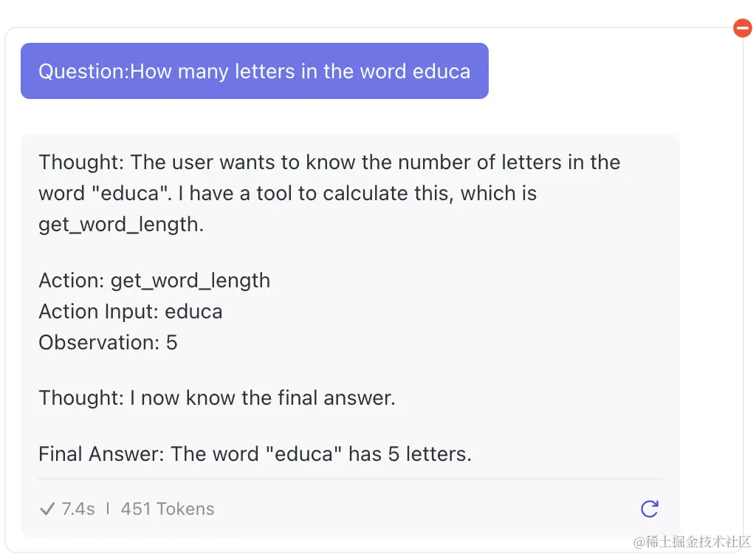Image resolution: width=756 pixels, height=554 pixels.
Task: Click the 'Action: get_word_length' line
Action: click(x=154, y=281)
